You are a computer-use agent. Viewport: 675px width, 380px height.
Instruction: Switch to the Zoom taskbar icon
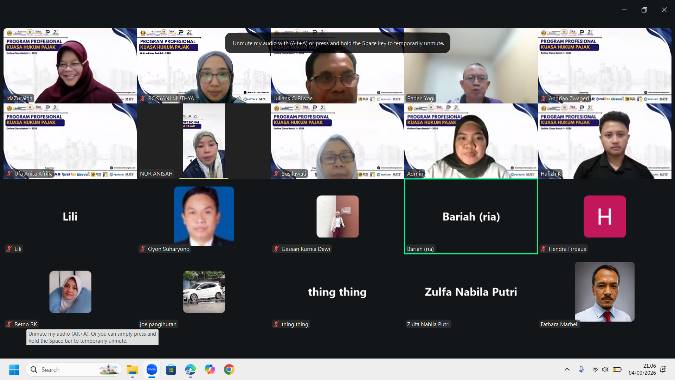click(152, 370)
